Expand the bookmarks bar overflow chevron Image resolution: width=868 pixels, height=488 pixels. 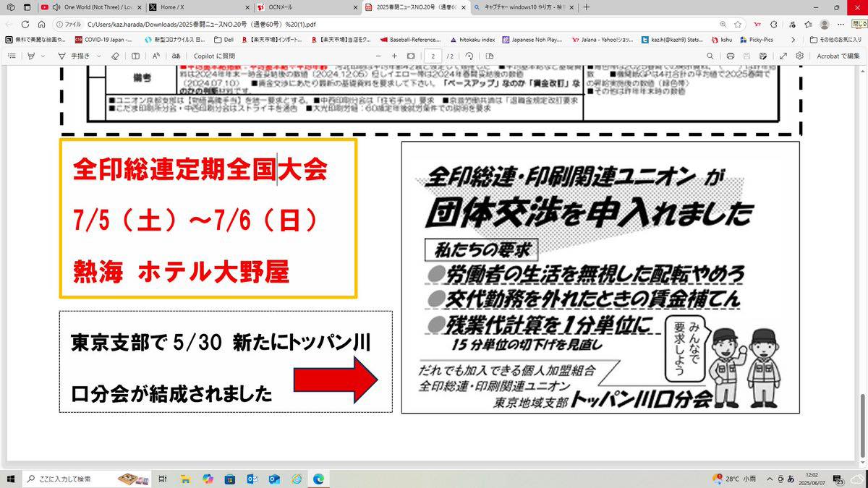tap(793, 40)
